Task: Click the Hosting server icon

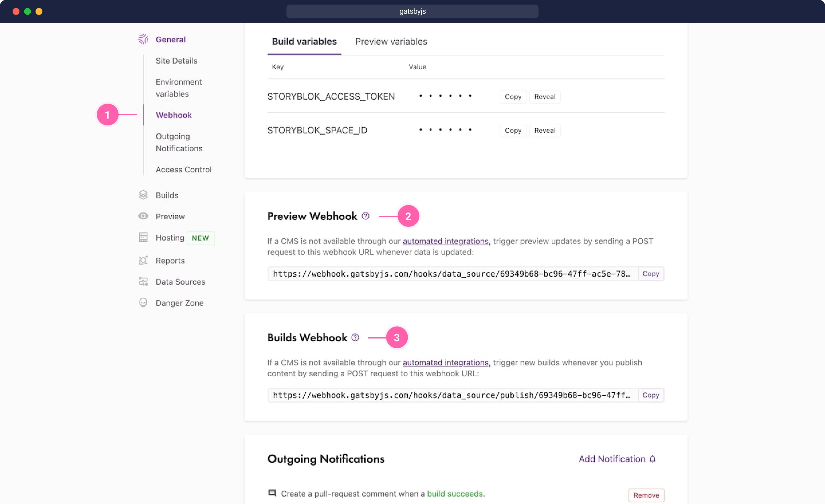Action: click(143, 237)
